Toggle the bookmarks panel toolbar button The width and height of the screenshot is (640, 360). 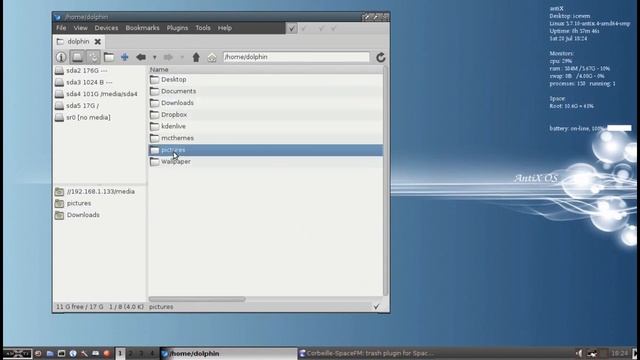(x=93, y=57)
